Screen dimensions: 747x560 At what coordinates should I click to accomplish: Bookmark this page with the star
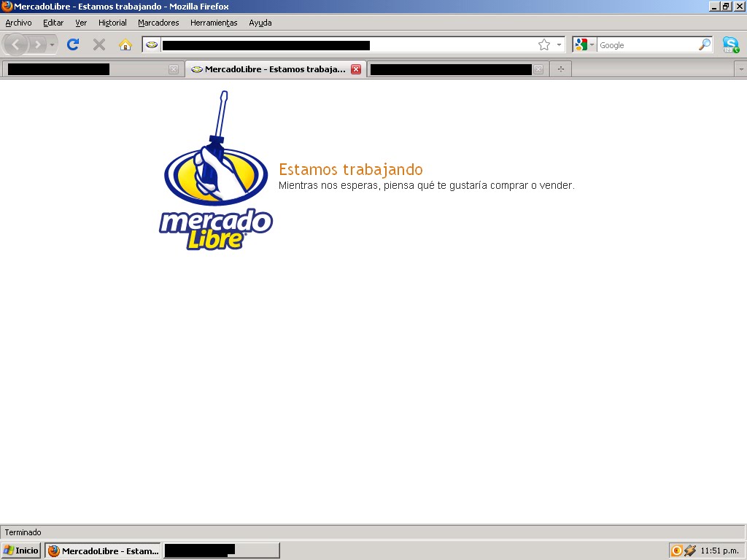coord(544,44)
